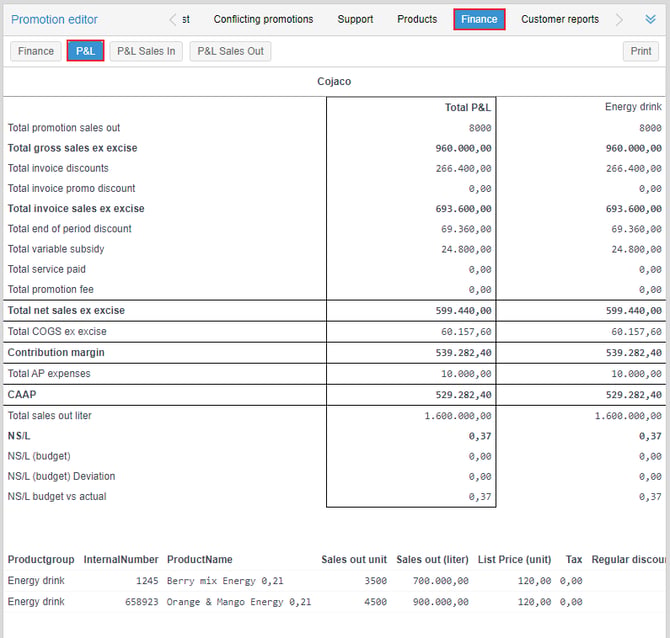Open the Customer reports tab
The height and width of the screenshot is (638, 670).
point(560,19)
